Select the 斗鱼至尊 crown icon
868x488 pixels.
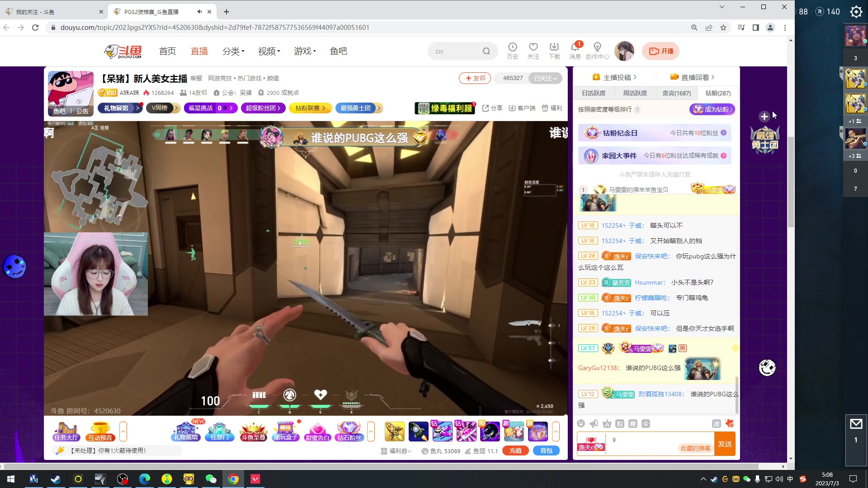[253, 432]
